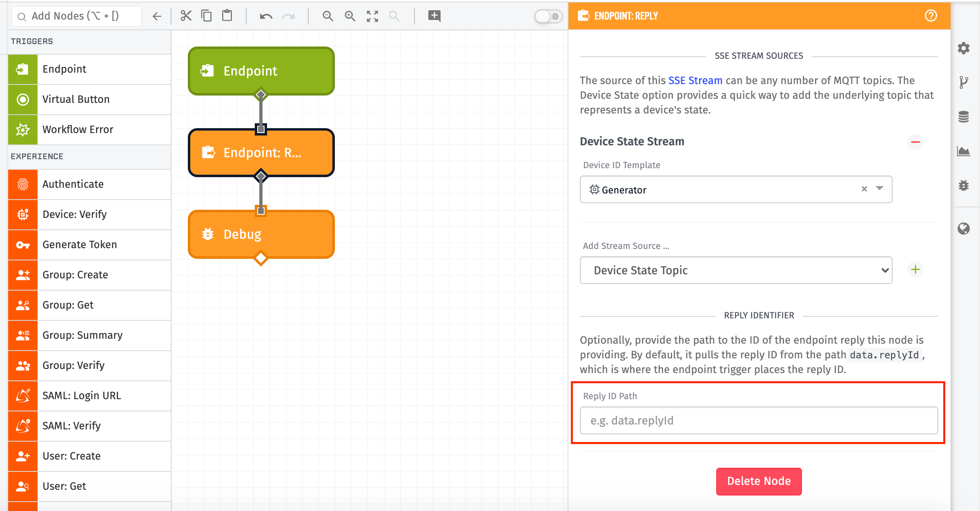Image resolution: width=980 pixels, height=511 pixels.
Task: Click the scissors cut icon in toolbar
Action: pos(186,16)
